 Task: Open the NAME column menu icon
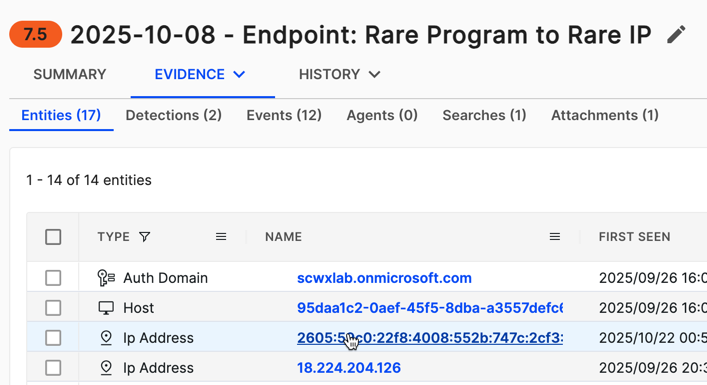[555, 237]
